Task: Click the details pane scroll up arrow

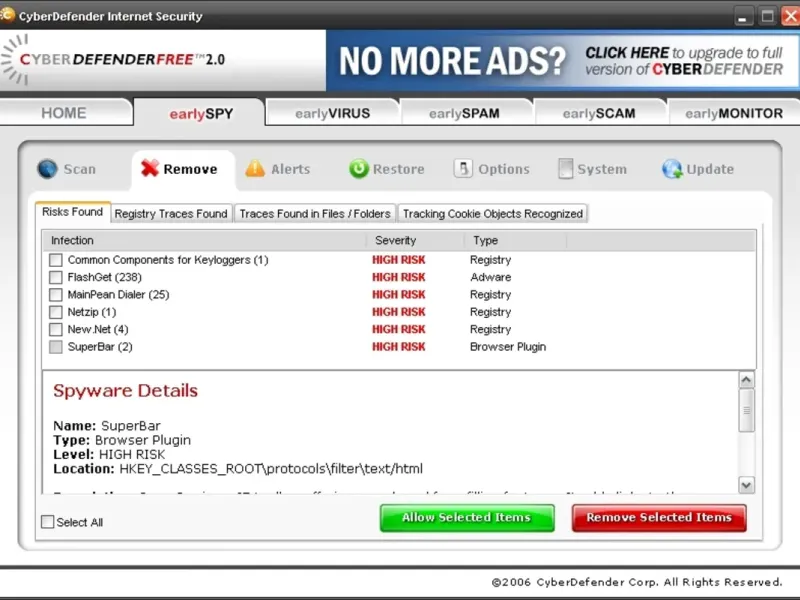Action: [746, 380]
